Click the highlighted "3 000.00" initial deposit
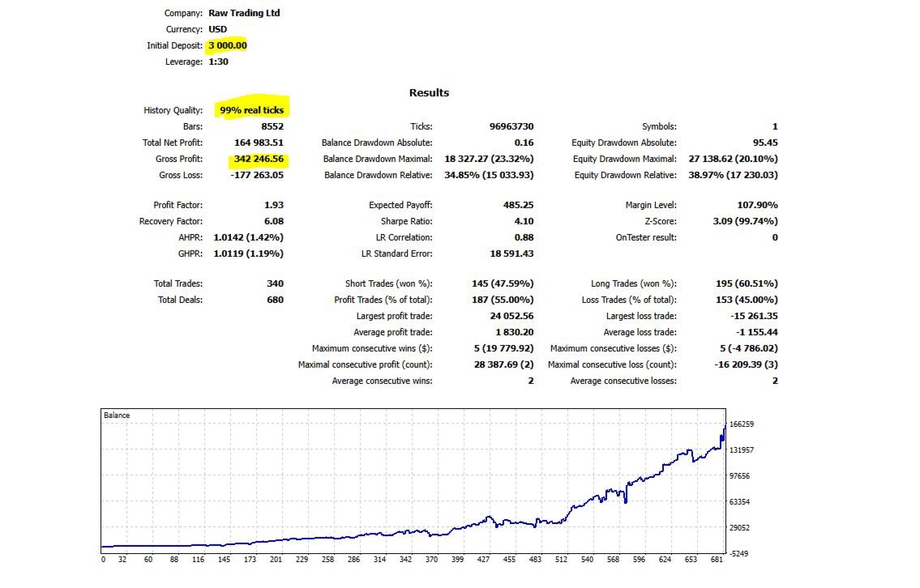 point(228,45)
